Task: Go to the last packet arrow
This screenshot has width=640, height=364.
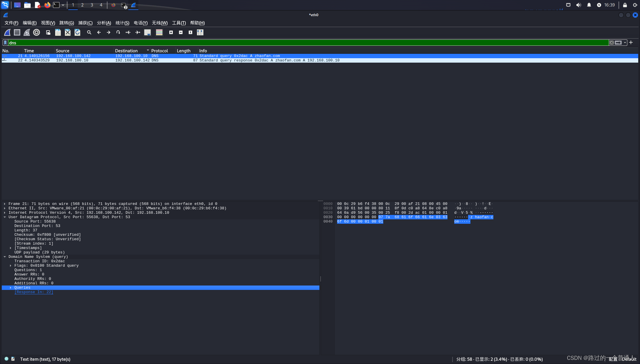Action: click(x=137, y=32)
